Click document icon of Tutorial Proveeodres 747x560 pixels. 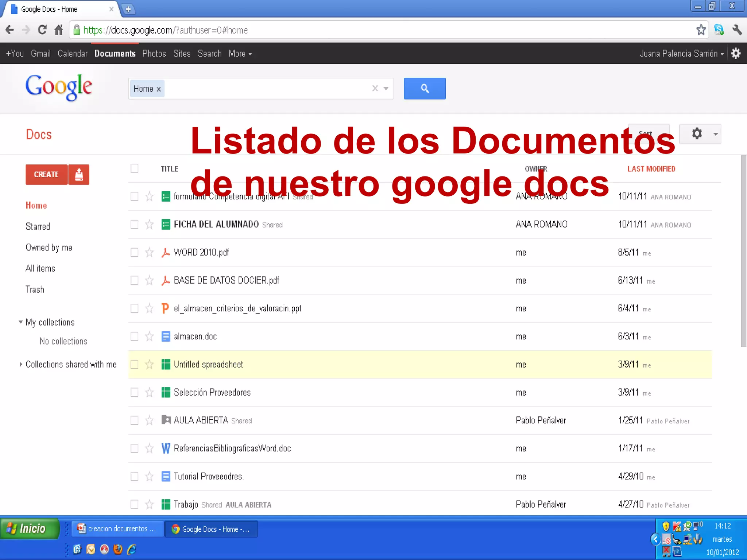[x=166, y=476]
